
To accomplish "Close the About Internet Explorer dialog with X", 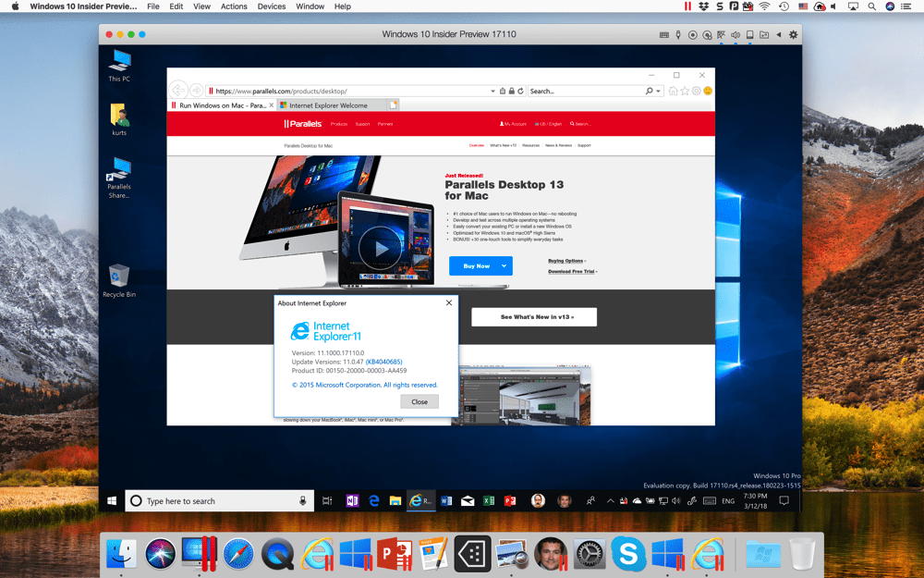I will point(449,302).
